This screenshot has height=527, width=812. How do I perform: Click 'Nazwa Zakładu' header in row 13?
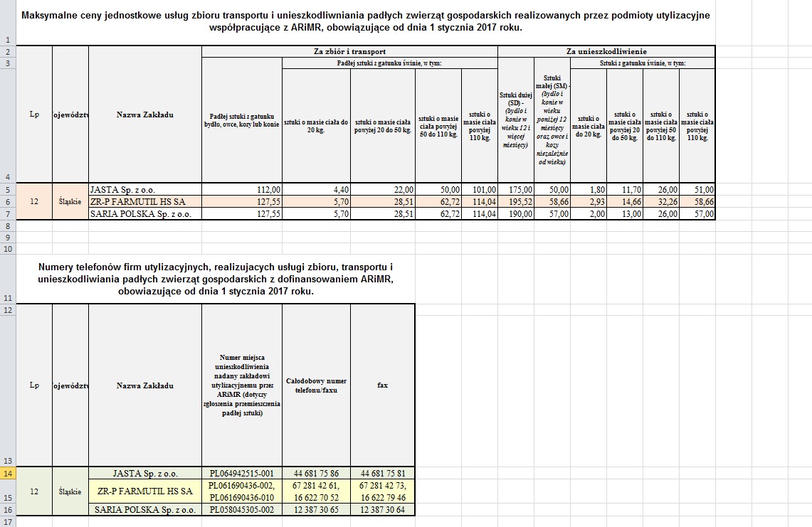[145, 385]
